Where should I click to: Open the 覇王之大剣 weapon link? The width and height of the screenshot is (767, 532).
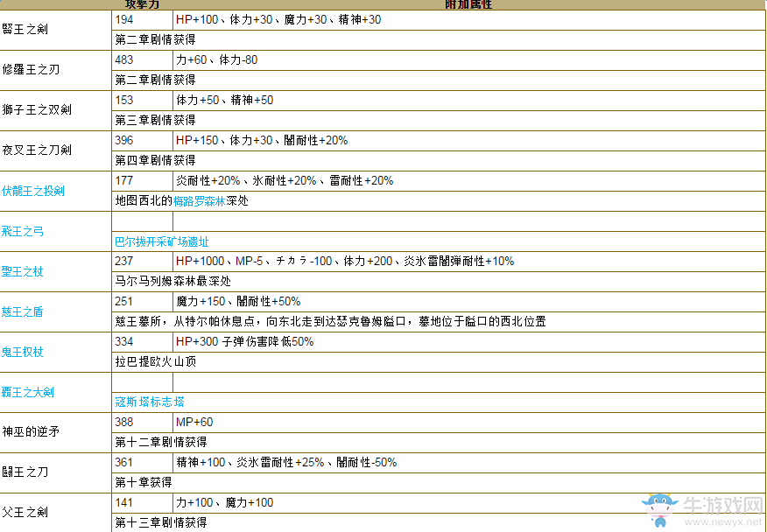28,392
